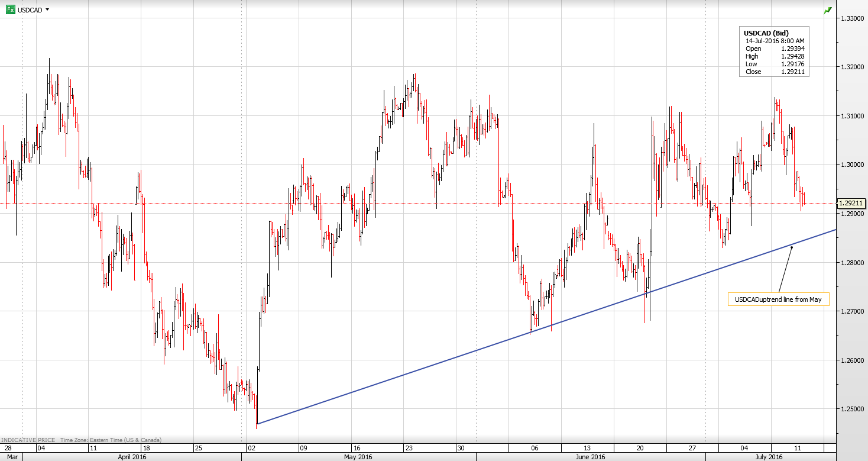Click the green Fx instrument icon
This screenshot has height=461, width=868.
pos(10,10)
